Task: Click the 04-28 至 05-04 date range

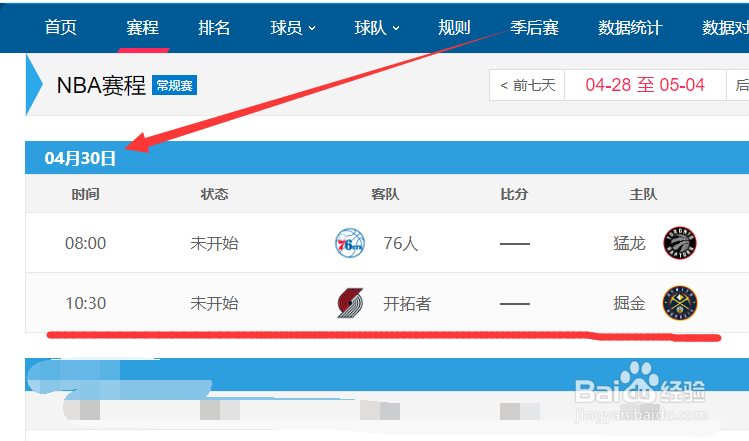Action: click(x=645, y=85)
